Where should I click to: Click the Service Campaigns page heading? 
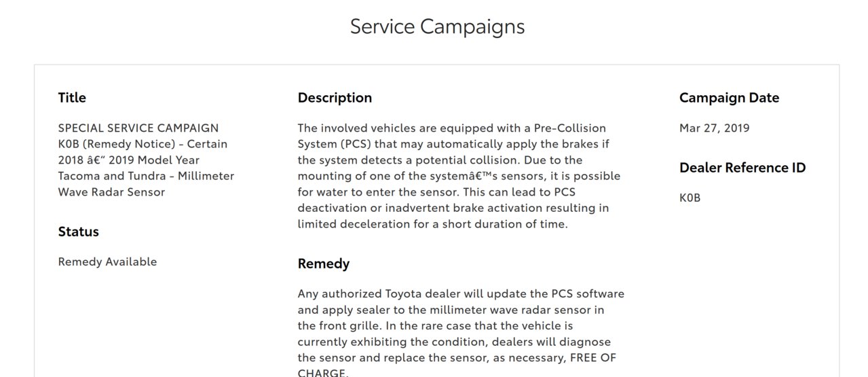coord(437,26)
